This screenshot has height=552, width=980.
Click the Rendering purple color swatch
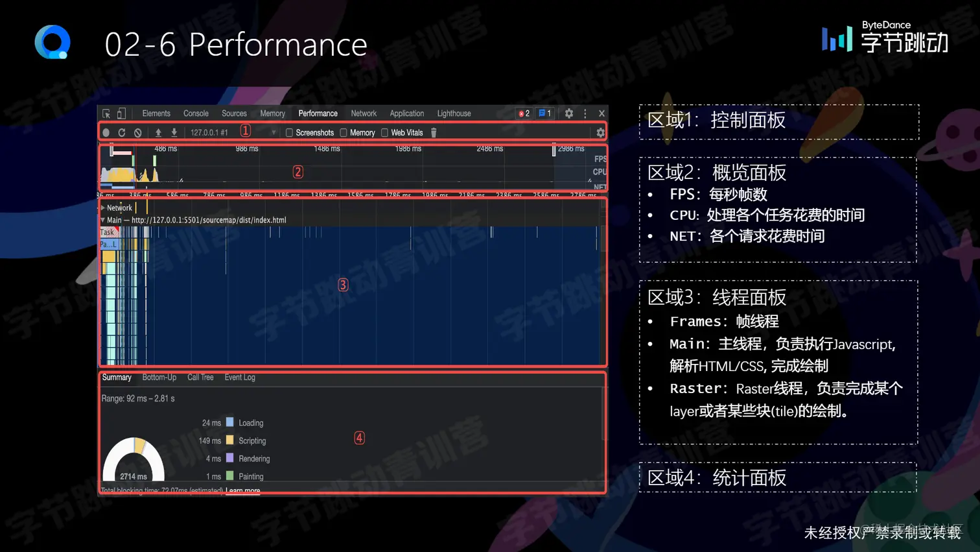[229, 458]
